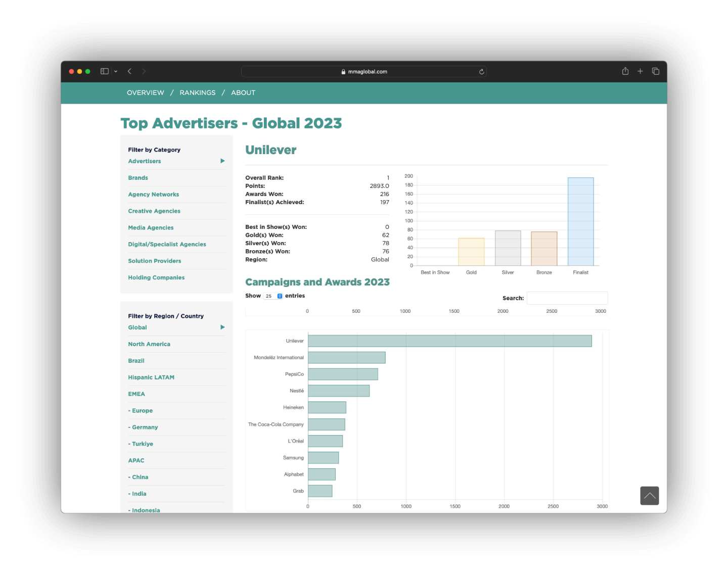The height and width of the screenshot is (574, 728).
Task: Click the scroll-to-top arrow button
Action: [649, 496]
